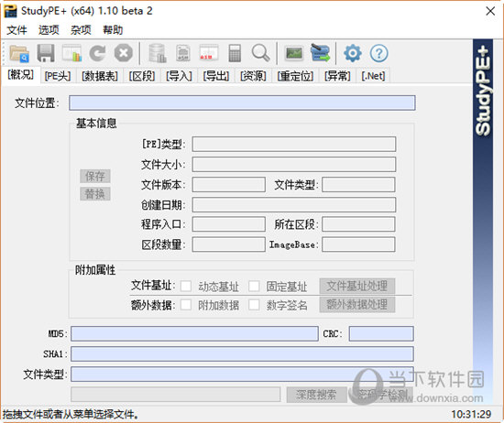Click the MD5 hash field
This screenshot has height=423, width=504.
[x=194, y=333]
